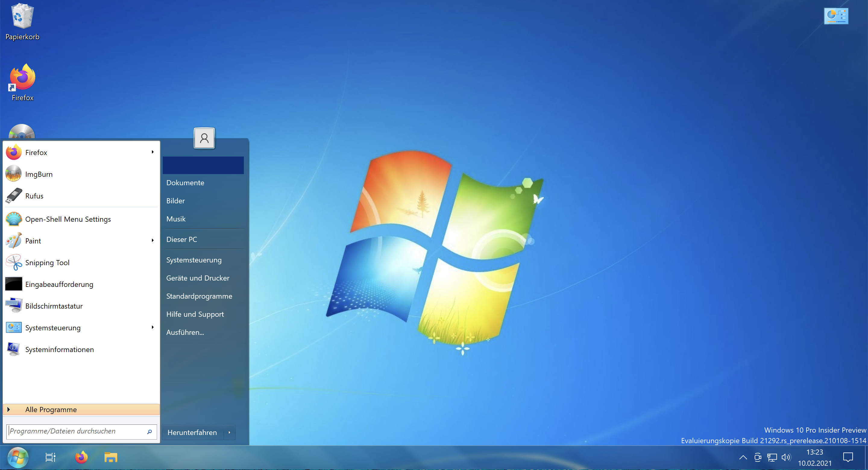868x470 pixels.
Task: Open Systeminformationen entry
Action: click(x=59, y=349)
